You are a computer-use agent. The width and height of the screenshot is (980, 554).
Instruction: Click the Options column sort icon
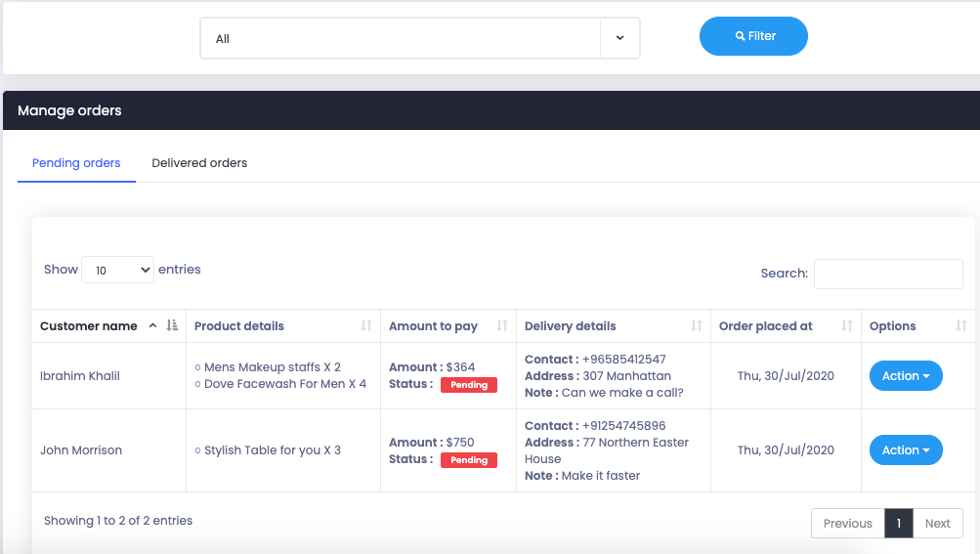(961, 325)
